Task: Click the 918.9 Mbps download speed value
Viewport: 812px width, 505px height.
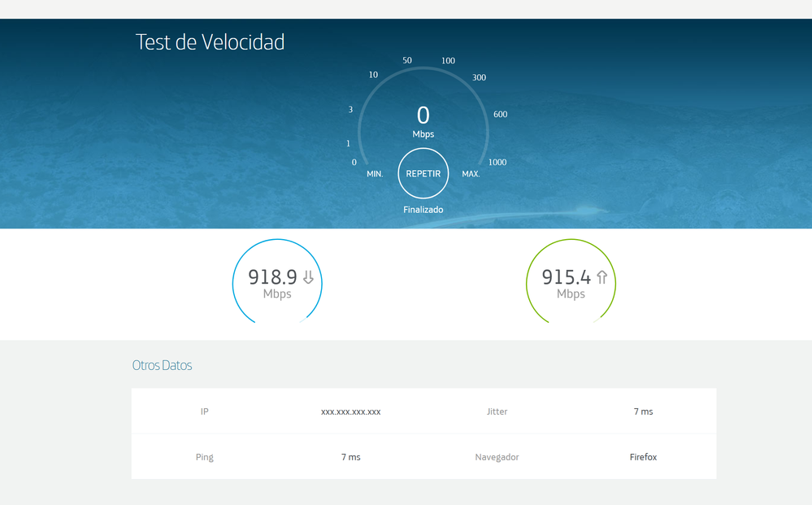Action: coord(272,278)
